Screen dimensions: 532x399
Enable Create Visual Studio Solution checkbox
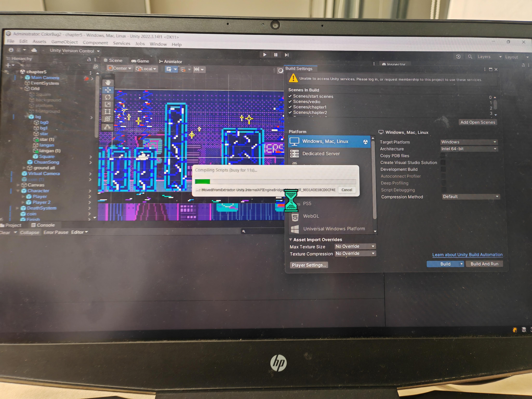pos(443,163)
